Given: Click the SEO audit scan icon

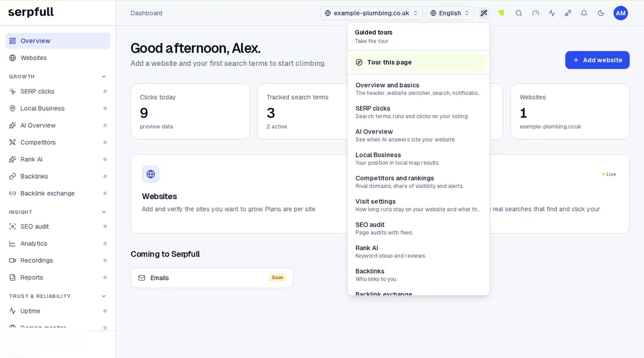Looking at the screenshot, I should (12, 227).
